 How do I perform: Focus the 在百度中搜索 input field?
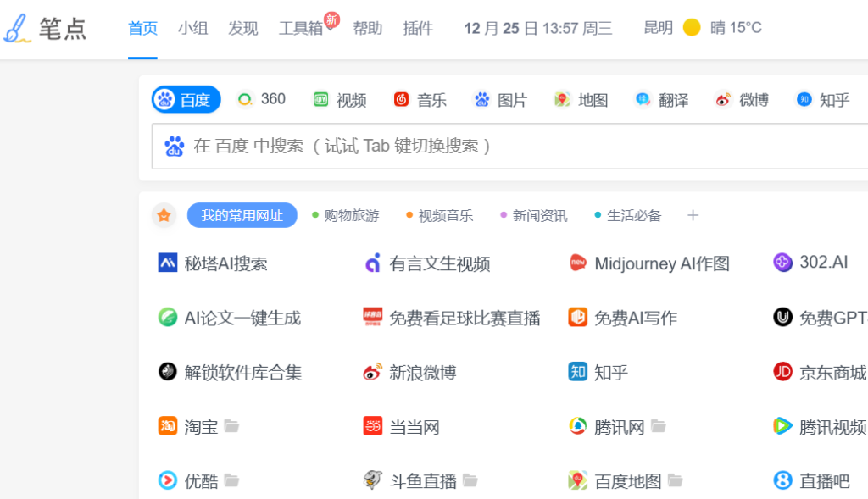pyautogui.click(x=509, y=147)
